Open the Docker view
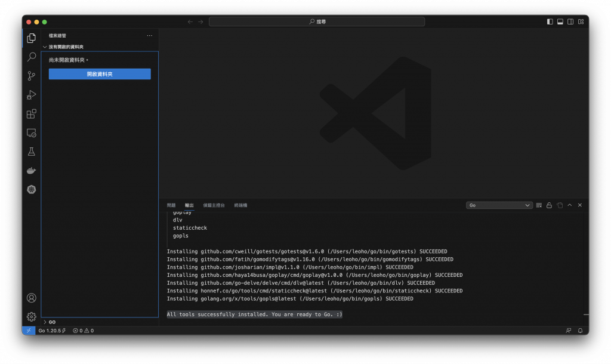Screen dimensions: 611x364 pyautogui.click(x=32, y=171)
